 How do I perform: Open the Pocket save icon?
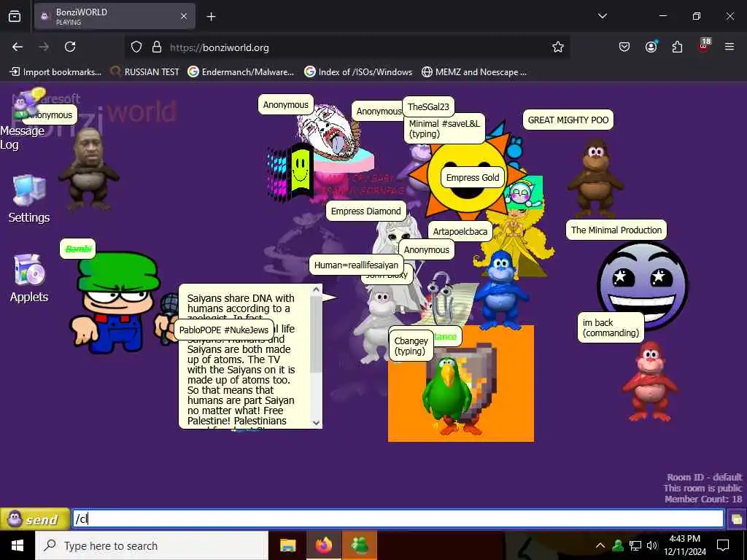pyautogui.click(x=624, y=47)
